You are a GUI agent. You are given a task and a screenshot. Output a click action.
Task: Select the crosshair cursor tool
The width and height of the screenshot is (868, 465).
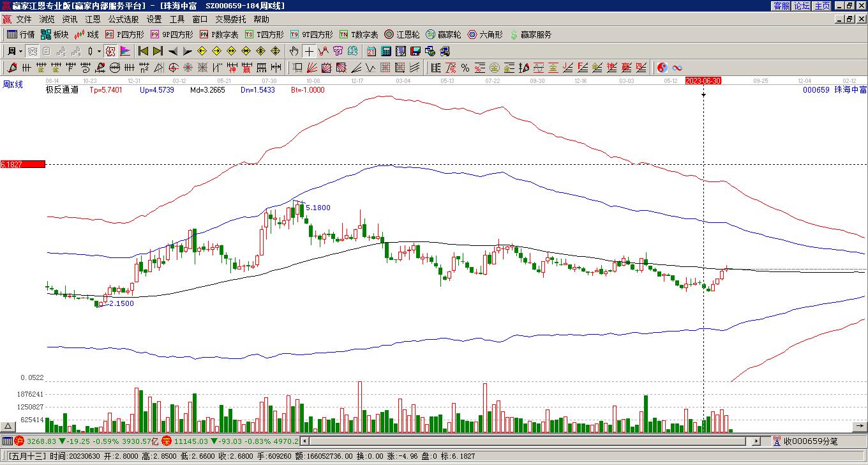click(x=309, y=51)
